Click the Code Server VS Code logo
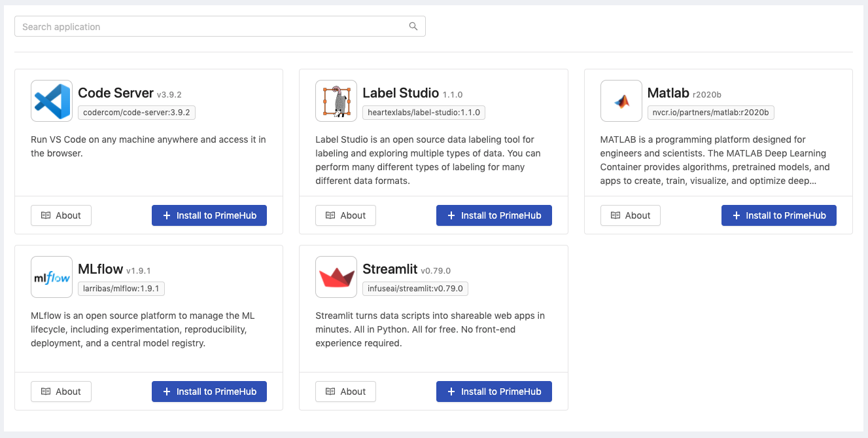 pyautogui.click(x=52, y=101)
